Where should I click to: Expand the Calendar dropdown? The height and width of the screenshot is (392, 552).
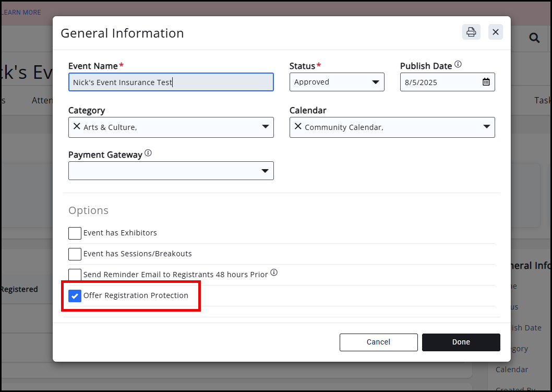tap(486, 127)
